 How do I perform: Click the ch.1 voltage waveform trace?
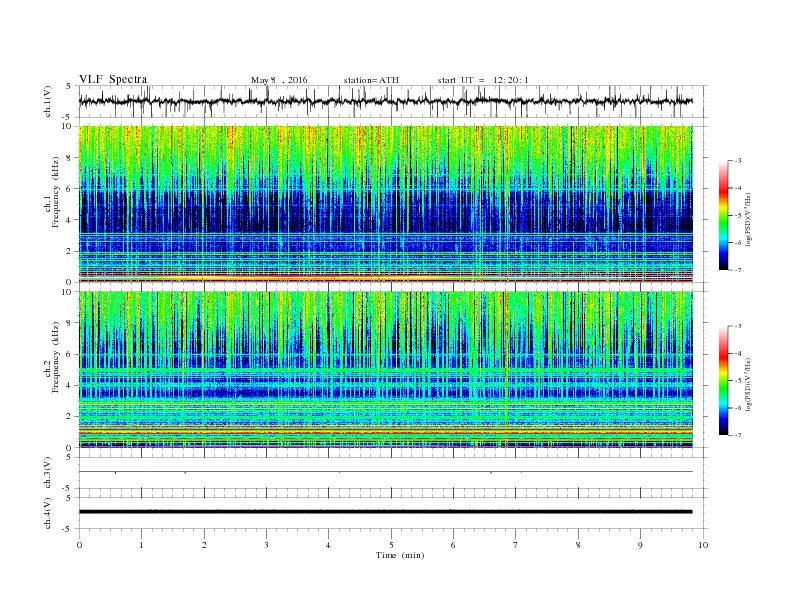[x=385, y=101]
